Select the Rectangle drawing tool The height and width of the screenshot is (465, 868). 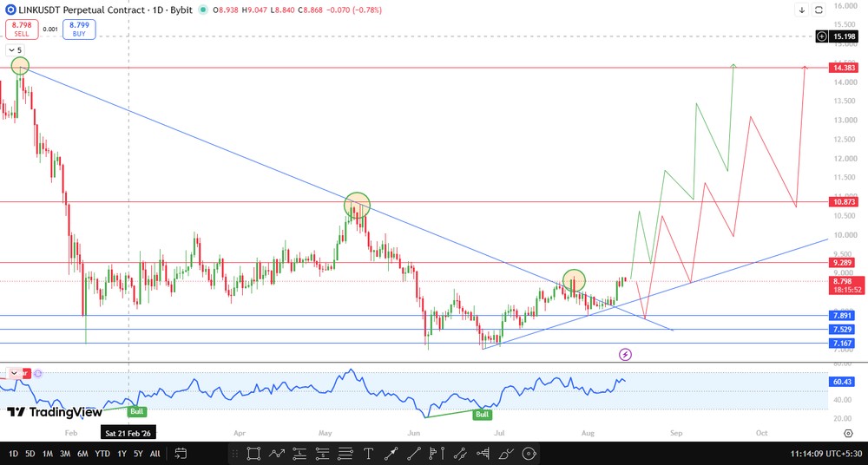(253, 454)
